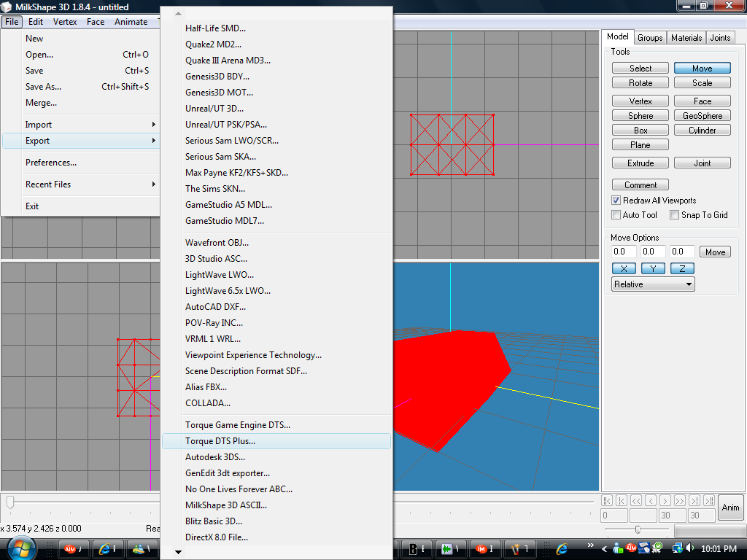Click the Joint tool button
Viewport: 747px width, 560px height.
pos(703,163)
